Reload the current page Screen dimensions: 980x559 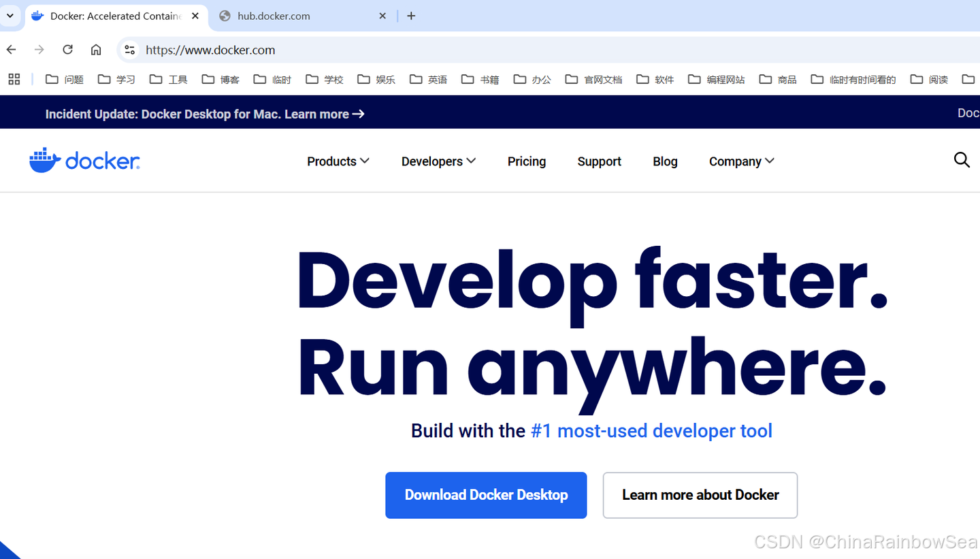pyautogui.click(x=67, y=49)
